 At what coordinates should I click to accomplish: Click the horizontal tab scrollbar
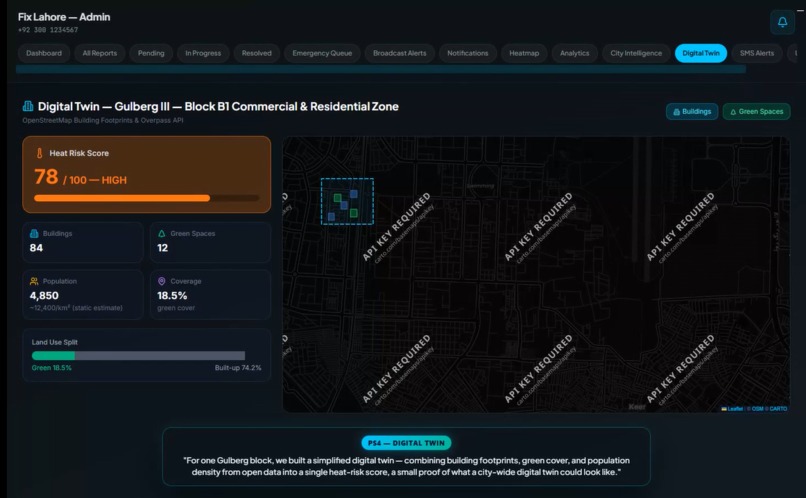[x=381, y=69]
